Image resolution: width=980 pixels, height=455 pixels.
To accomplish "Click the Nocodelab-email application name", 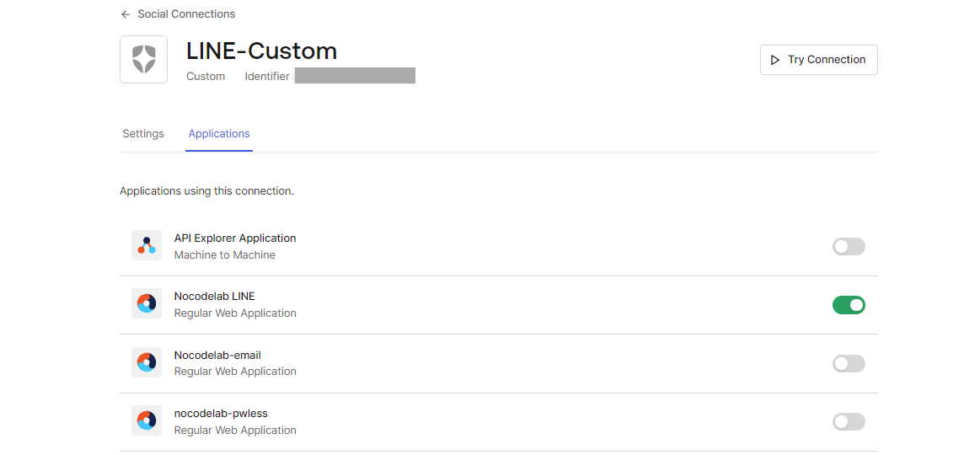I will [x=217, y=356].
